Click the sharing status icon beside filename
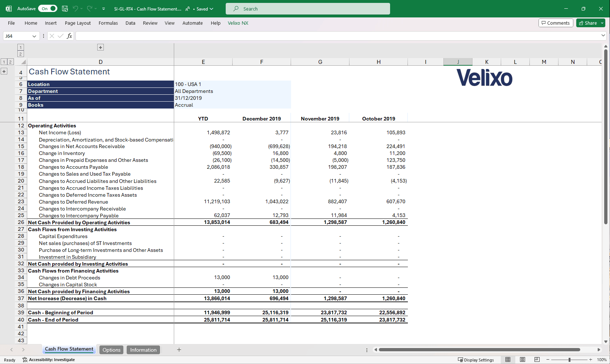The height and width of the screenshot is (364, 610). click(188, 9)
